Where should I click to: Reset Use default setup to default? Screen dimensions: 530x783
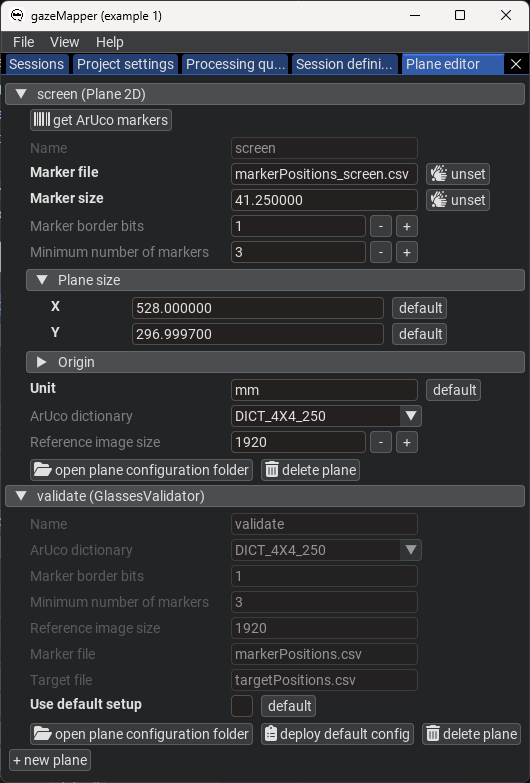pos(289,706)
